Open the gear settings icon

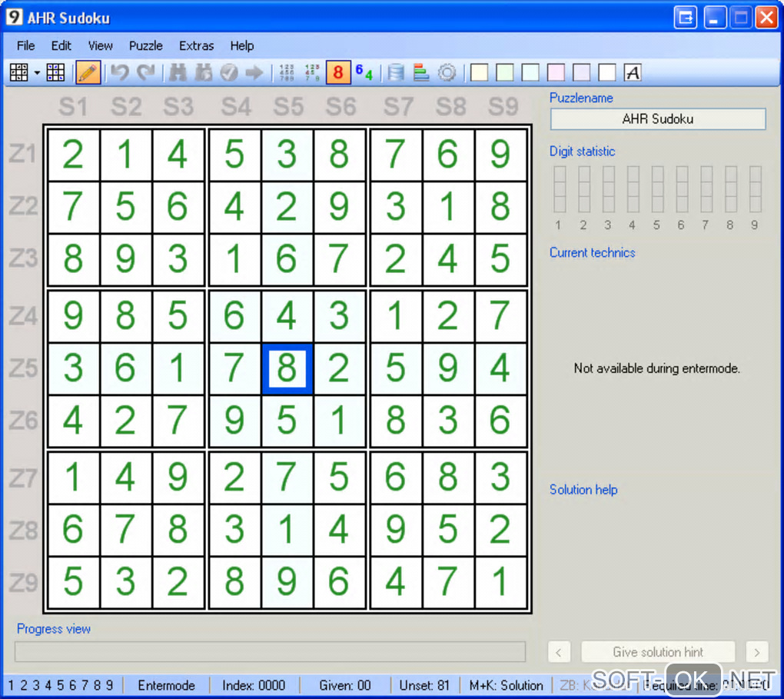coord(447,72)
